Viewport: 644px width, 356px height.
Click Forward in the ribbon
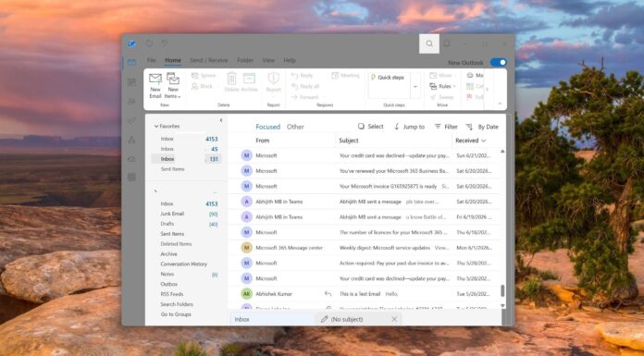click(304, 97)
